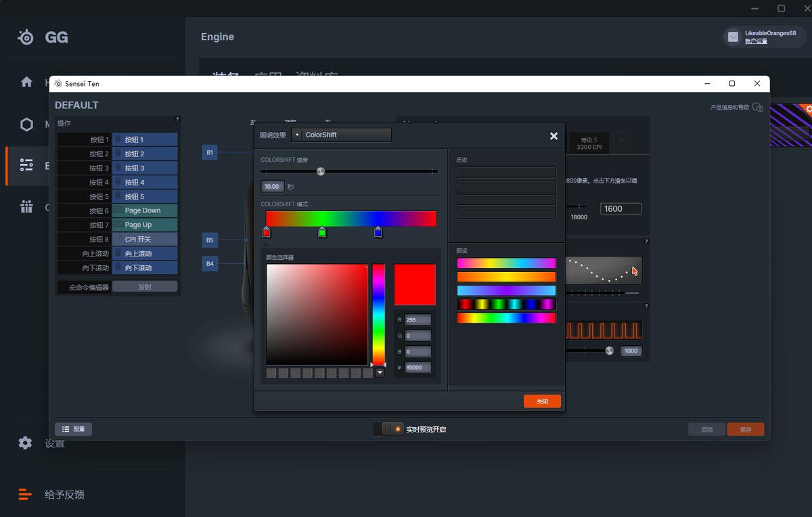
Task: Open the 配置 configuration list
Action: 73,429
